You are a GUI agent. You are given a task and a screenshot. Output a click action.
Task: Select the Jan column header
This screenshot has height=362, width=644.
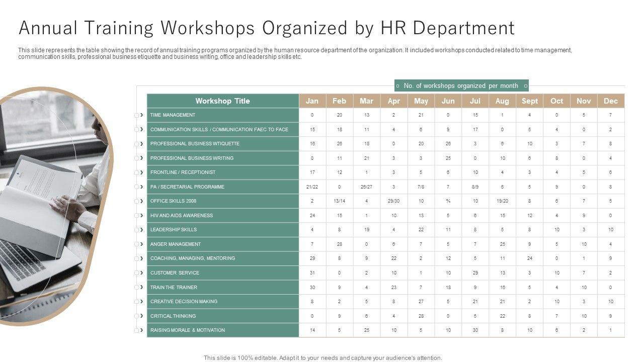tap(312, 101)
